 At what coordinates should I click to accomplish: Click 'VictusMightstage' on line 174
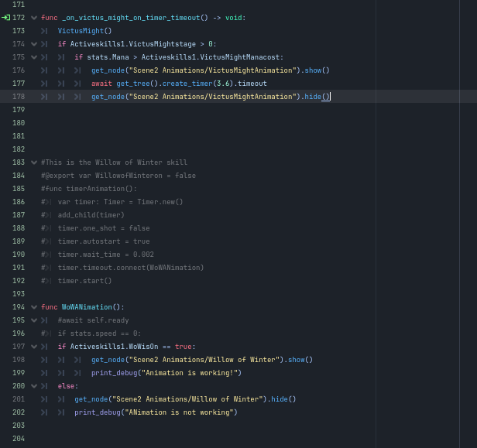click(x=162, y=44)
